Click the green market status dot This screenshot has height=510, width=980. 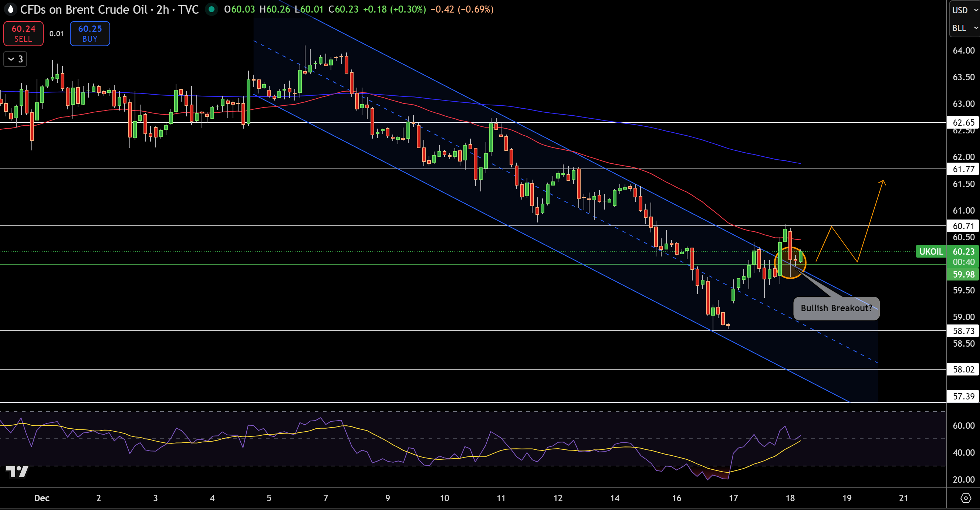coord(212,9)
